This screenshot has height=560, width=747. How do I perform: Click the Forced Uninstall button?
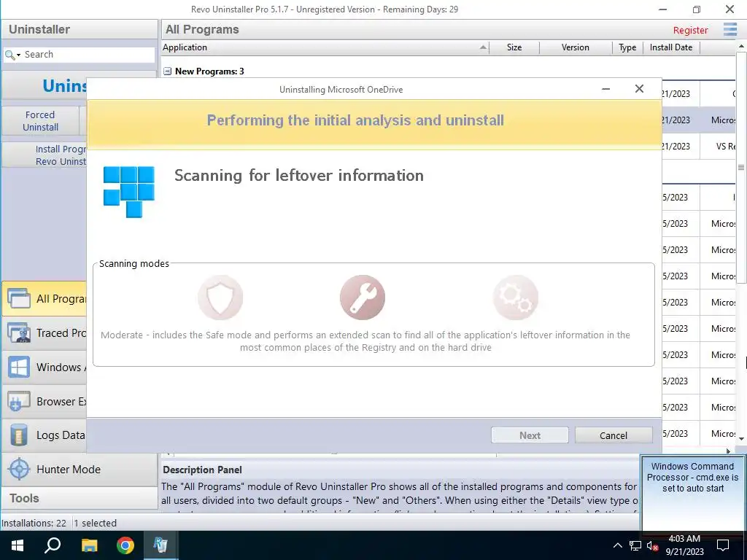click(41, 121)
